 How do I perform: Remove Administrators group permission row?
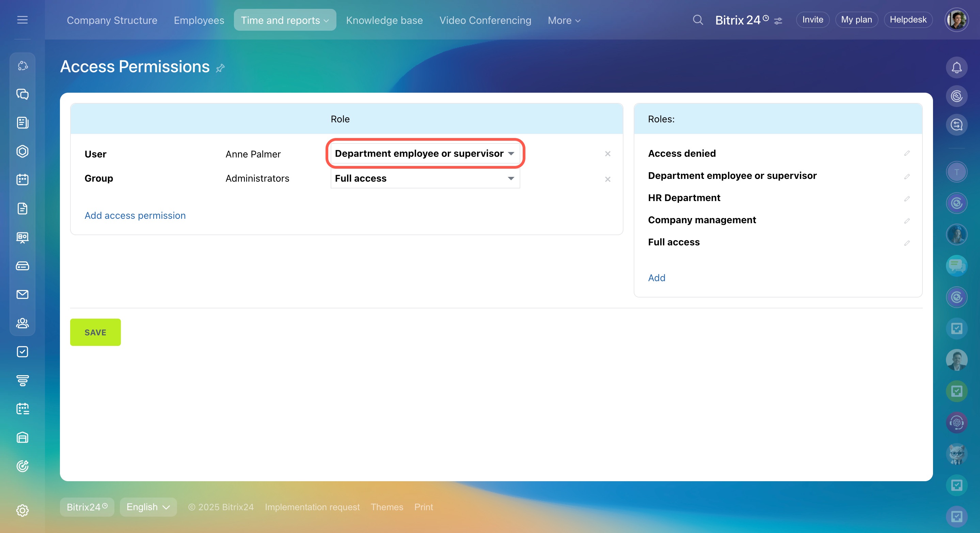tap(607, 179)
